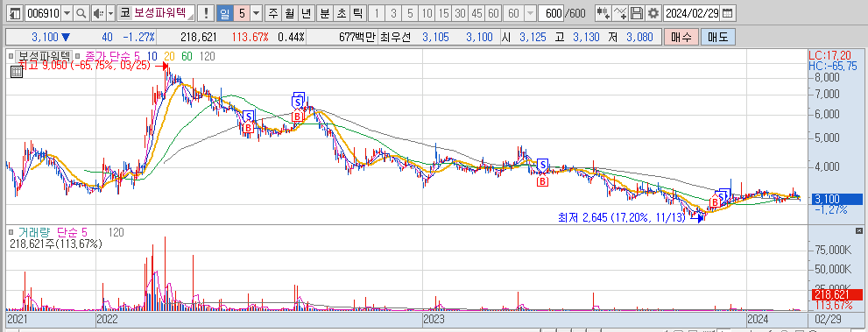Click the B buy marker under the 7,000 peak S marker
Viewport: 868px width, 332px height.
click(297, 117)
